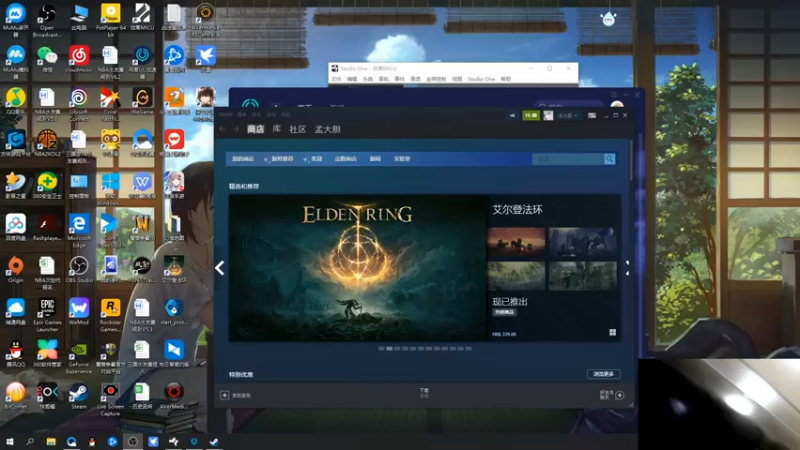Viewport: 800px width, 450px height.
Task: Launch the WeGame desktop shortcut
Action: pos(142,101)
